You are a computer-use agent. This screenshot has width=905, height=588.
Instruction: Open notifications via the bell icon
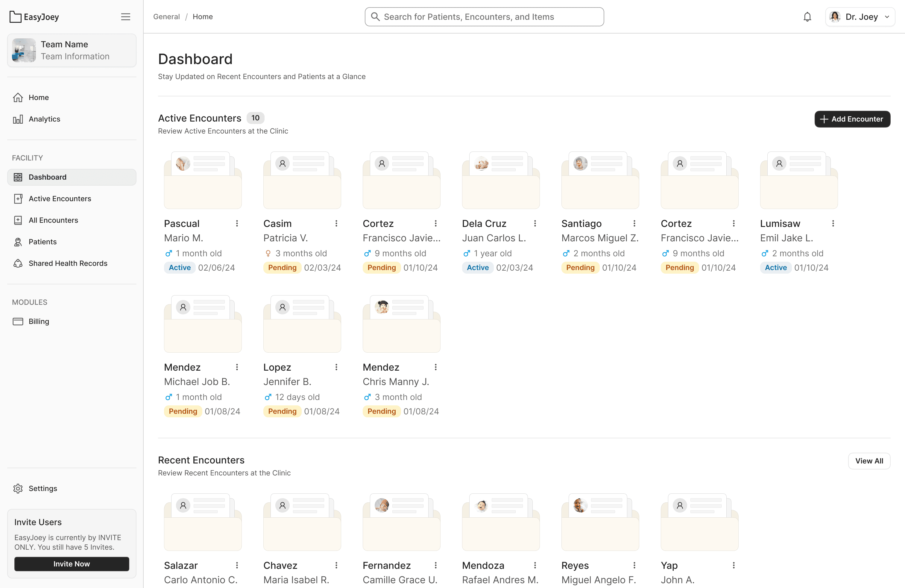[x=807, y=17]
